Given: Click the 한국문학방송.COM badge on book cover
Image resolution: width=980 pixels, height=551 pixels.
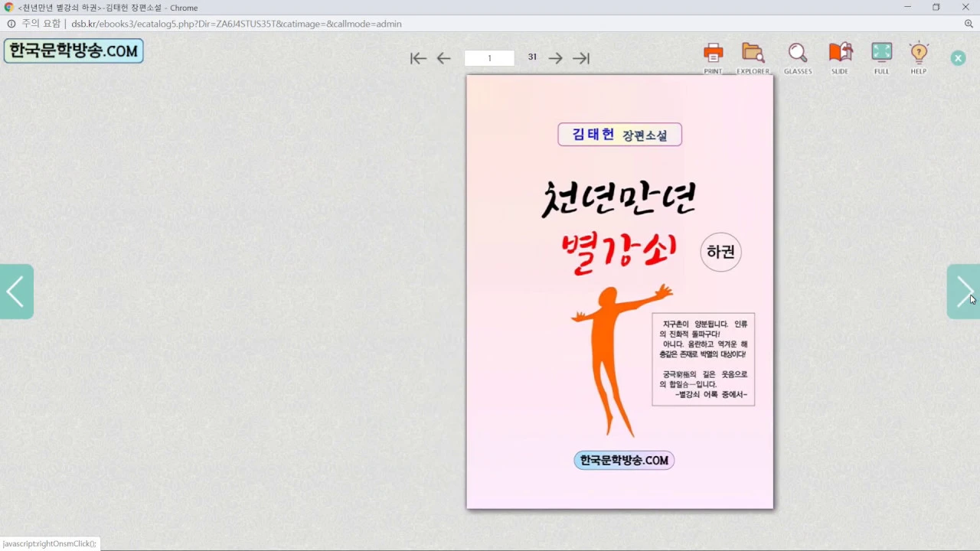Looking at the screenshot, I should coord(624,460).
